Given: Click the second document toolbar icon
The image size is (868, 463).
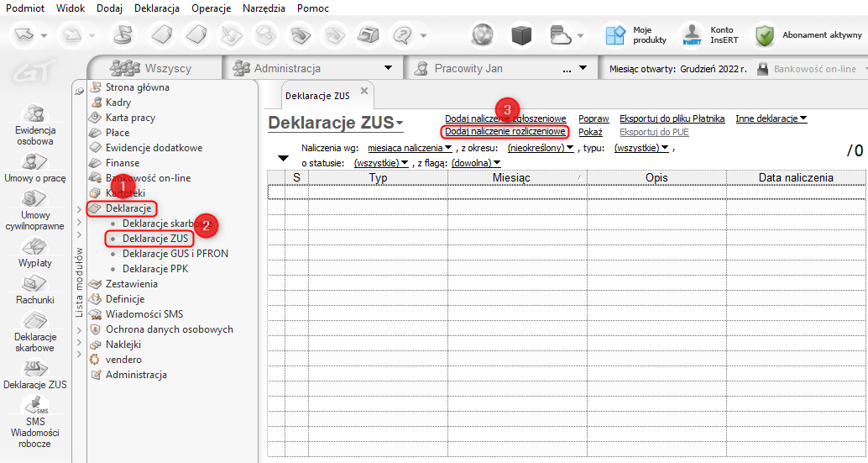Looking at the screenshot, I should coord(196,35).
